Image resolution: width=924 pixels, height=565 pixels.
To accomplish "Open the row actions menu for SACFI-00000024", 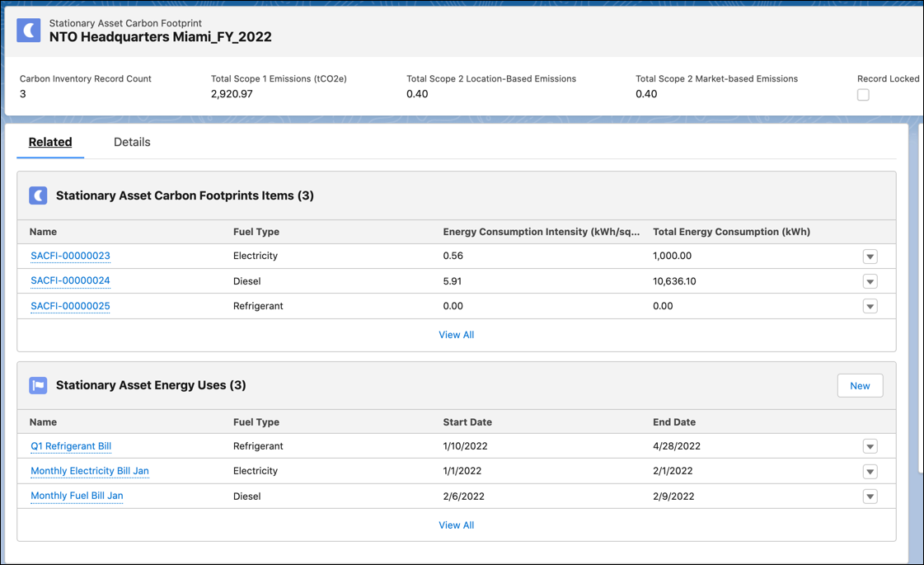I will click(x=870, y=280).
